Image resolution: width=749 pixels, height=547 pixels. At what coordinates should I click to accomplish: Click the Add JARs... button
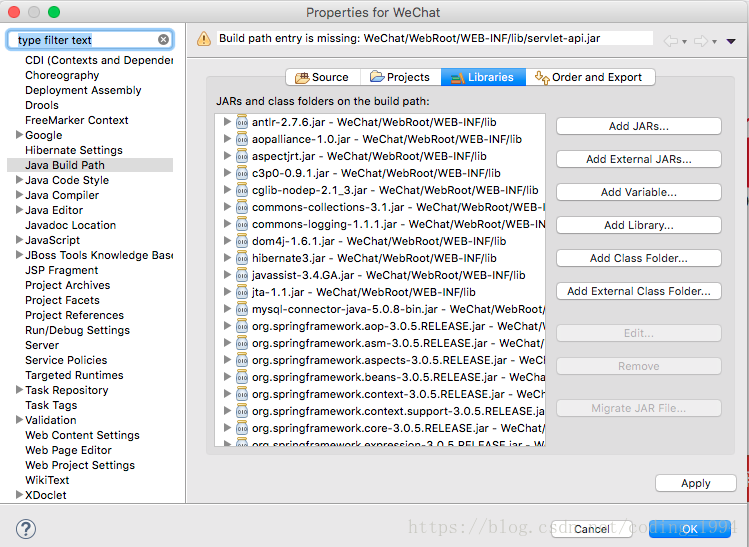click(x=639, y=126)
